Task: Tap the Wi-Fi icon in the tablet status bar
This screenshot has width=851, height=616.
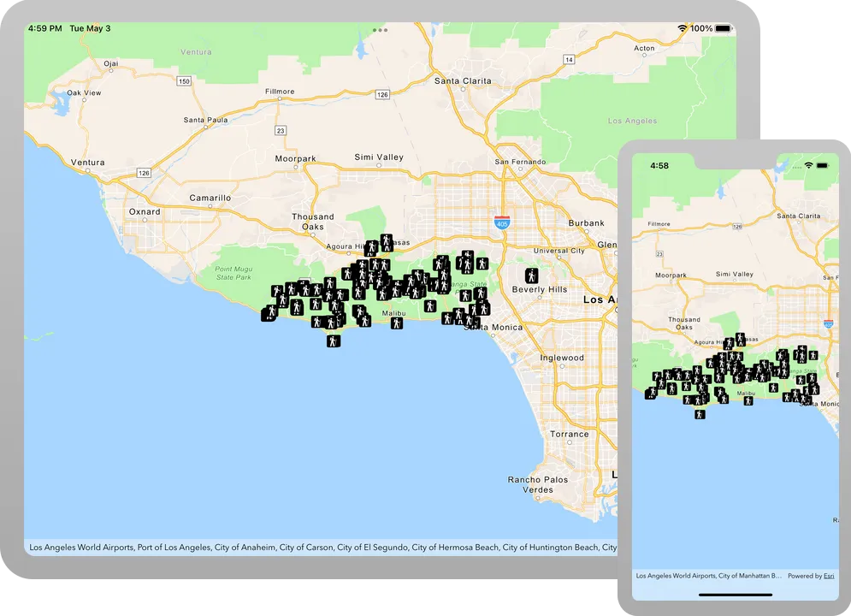Action: (683, 28)
